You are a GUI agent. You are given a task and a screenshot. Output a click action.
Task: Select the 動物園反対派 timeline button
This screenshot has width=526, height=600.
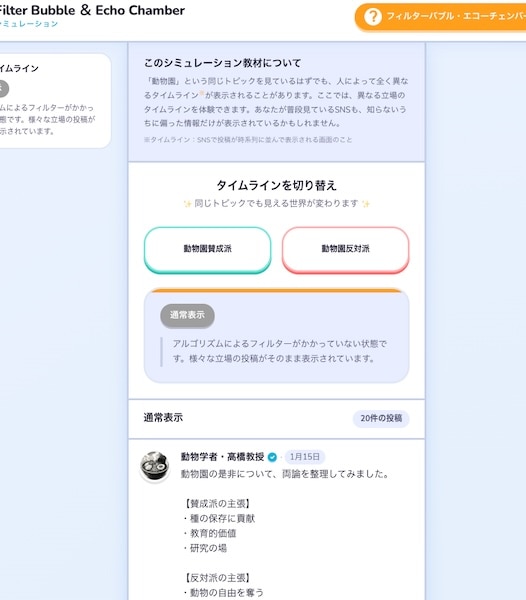click(x=345, y=249)
